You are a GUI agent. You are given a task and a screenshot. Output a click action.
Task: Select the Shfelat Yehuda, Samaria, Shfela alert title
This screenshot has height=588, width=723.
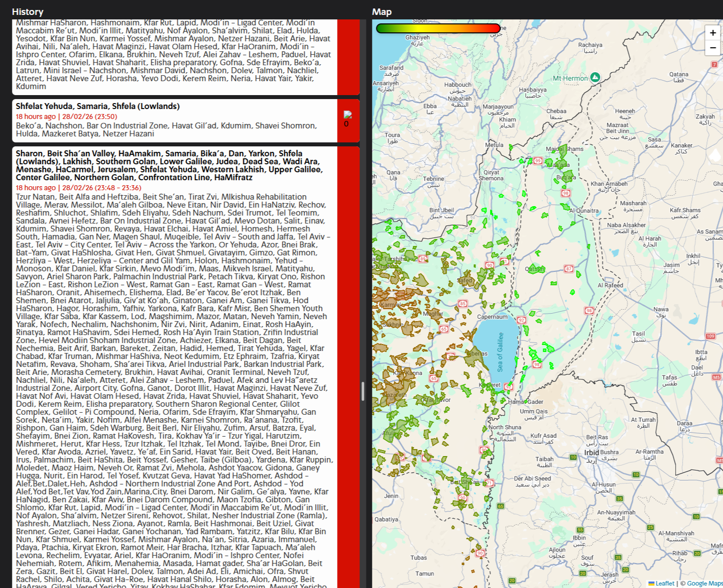(x=98, y=106)
